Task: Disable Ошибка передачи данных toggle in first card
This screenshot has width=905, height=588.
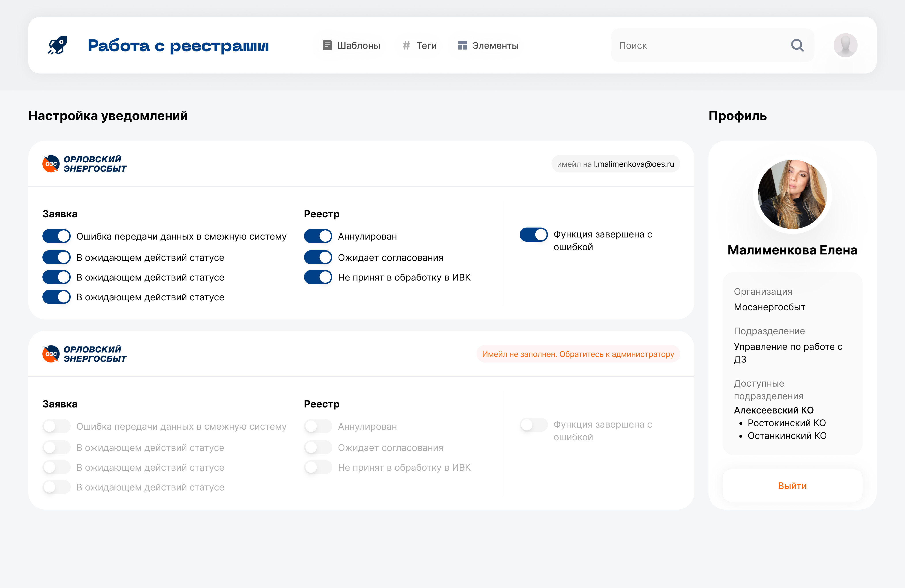Action: [57, 236]
